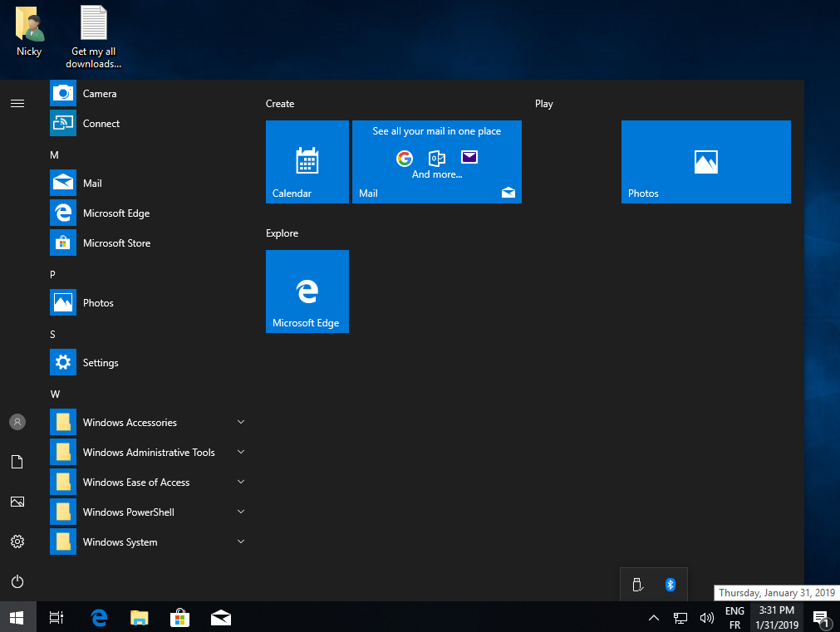The image size is (840, 632).
Task: Click the network tray icon
Action: pyautogui.click(x=680, y=618)
